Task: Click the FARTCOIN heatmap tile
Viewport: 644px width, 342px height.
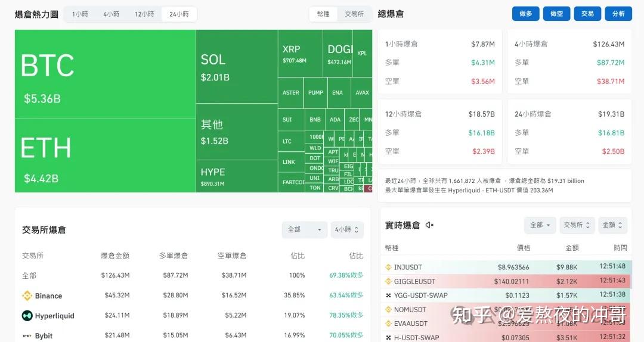Action: pyautogui.click(x=291, y=182)
